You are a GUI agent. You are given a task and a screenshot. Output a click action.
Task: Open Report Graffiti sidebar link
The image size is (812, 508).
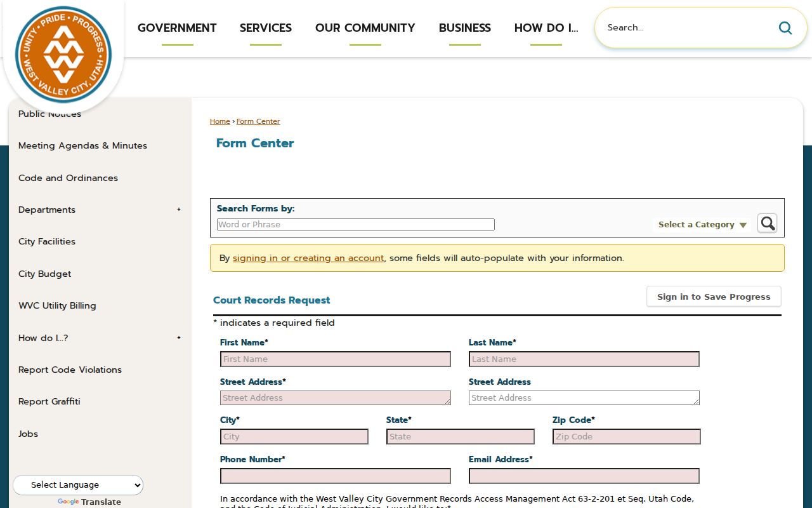pos(49,401)
